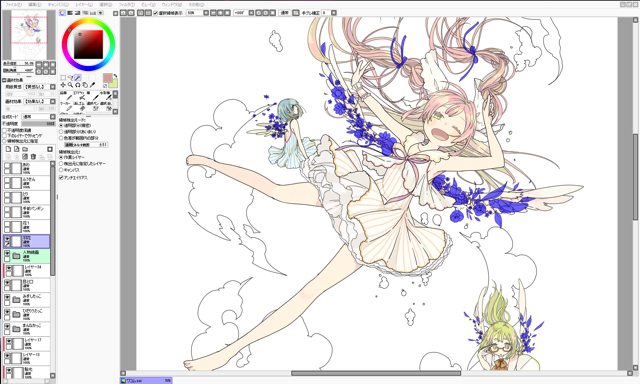Viewport: 640px width, 384px height.
Task: Open the Layer menu in the menu bar
Action: pos(84,4)
